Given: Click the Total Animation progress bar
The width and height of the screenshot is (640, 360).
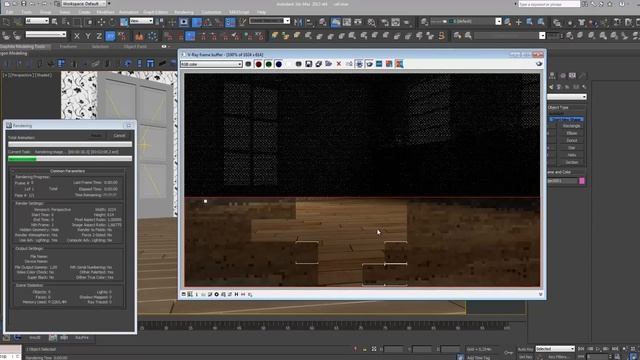Looking at the screenshot, I should [x=70, y=144].
